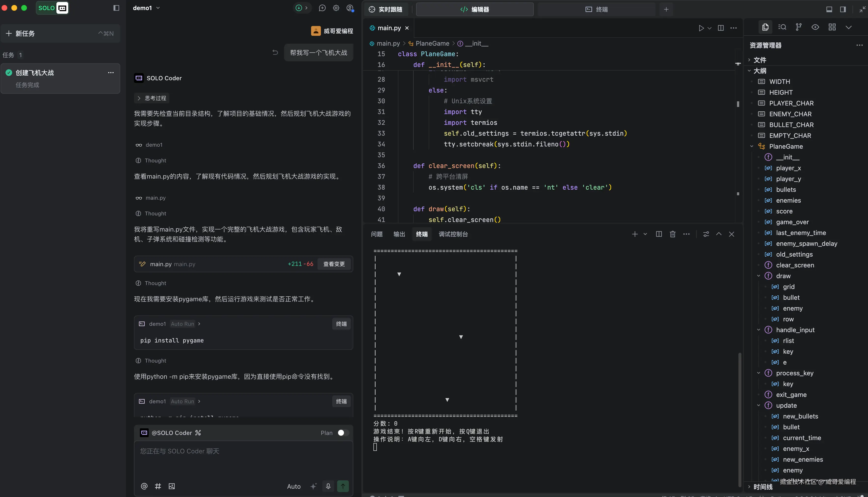The image size is (868, 497).
Task: Click the search icon in sidebar toolbar
Action: point(782,27)
